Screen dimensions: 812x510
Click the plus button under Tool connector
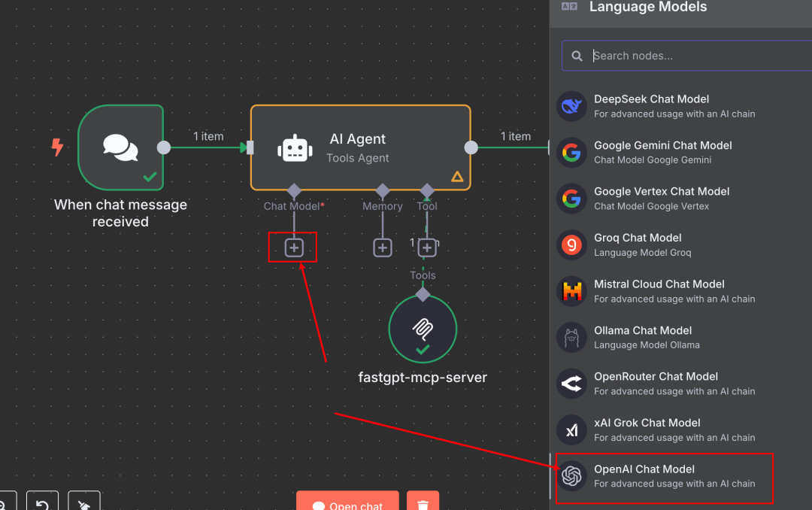(x=427, y=247)
